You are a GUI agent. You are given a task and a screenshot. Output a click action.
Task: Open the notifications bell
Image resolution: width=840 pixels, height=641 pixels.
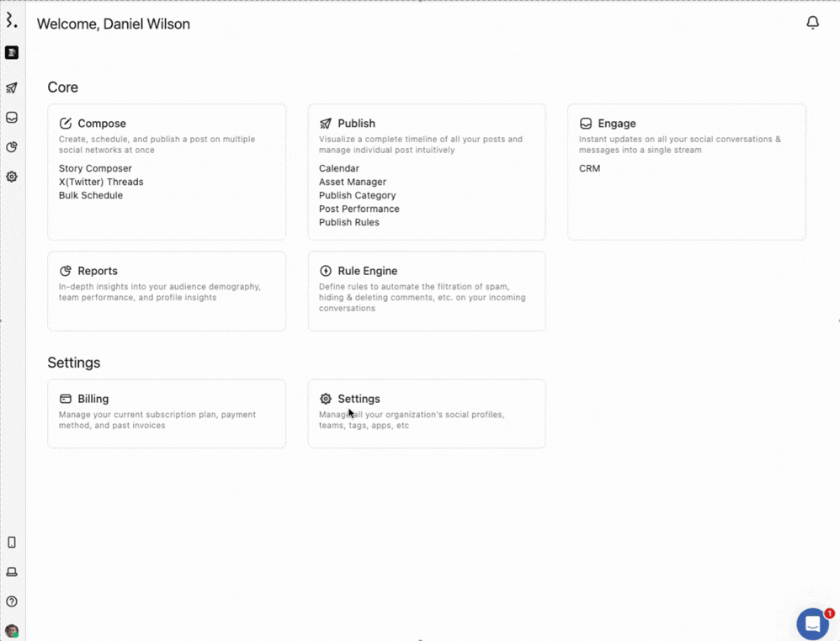point(812,23)
